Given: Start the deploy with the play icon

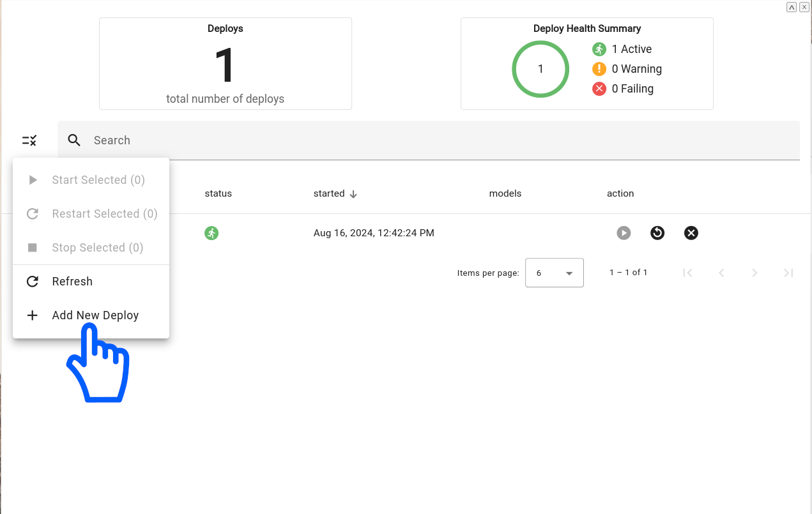Looking at the screenshot, I should pos(624,233).
